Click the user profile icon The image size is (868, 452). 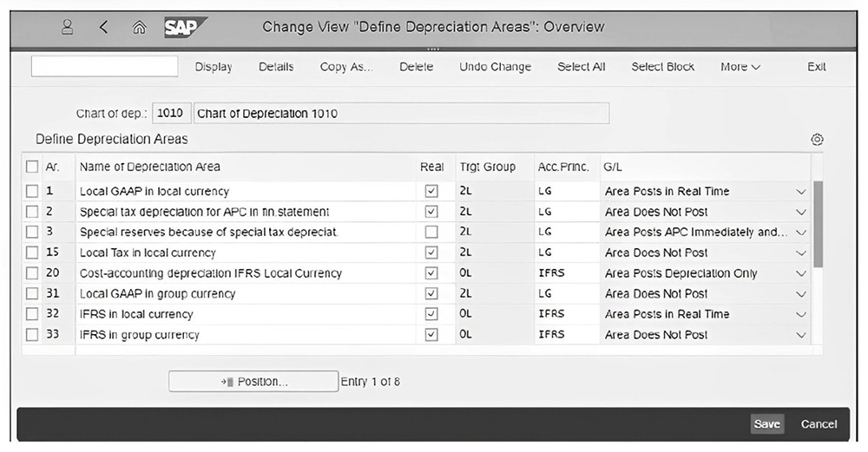point(67,27)
